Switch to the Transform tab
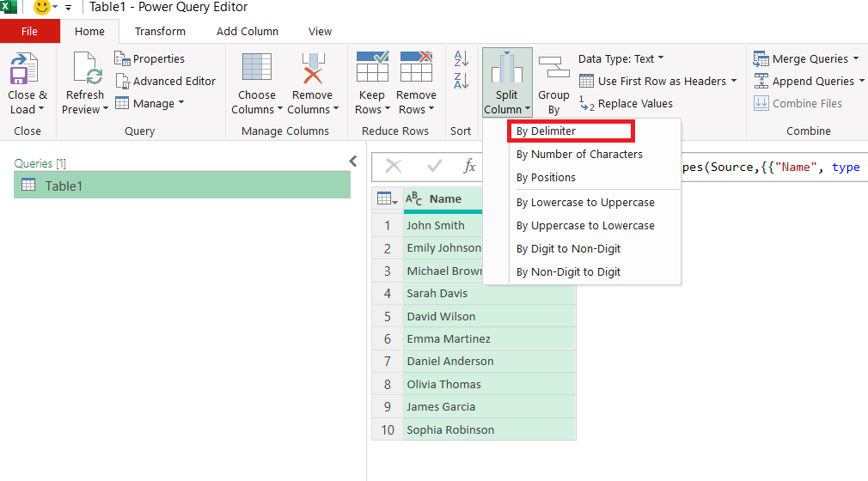Viewport: 868px width, 481px height. click(160, 32)
